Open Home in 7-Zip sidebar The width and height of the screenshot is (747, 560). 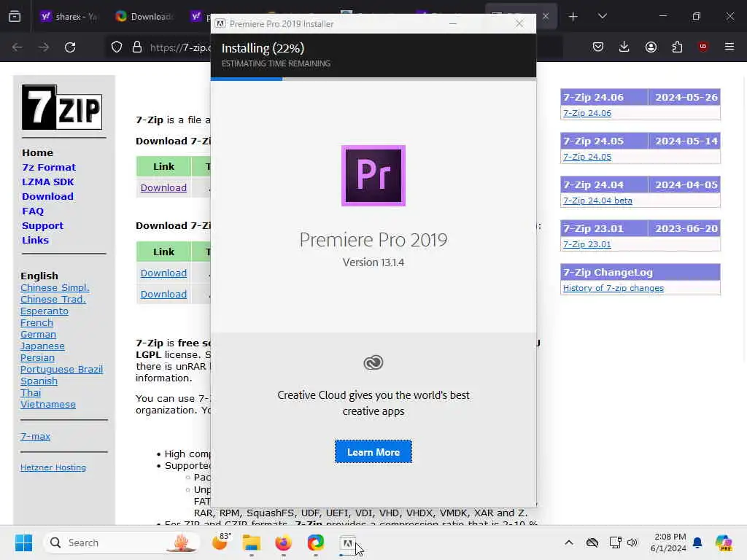(x=38, y=153)
